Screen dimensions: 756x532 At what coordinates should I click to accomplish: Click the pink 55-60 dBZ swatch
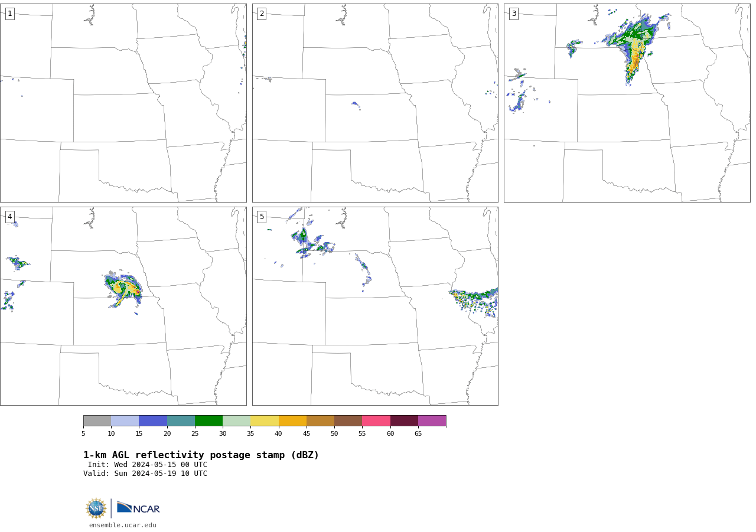pyautogui.click(x=376, y=420)
